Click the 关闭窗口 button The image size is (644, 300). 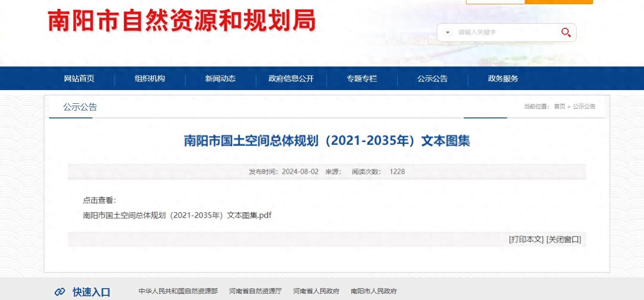click(563, 239)
